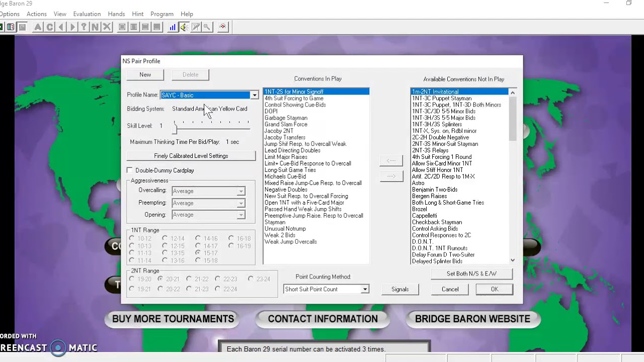Click the left arrow toolbar icon
The width and height of the screenshot is (644, 362).
61,27
